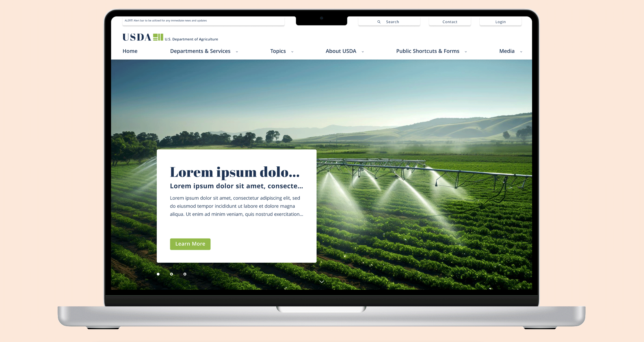The height and width of the screenshot is (342, 644).
Task: Click the Learn More button
Action: [x=190, y=244]
